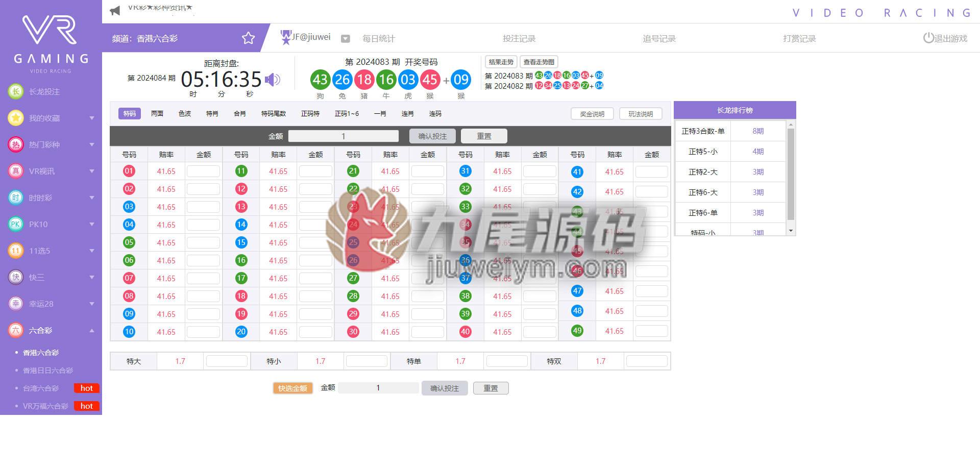Click the 查看走势图 button
Viewport: 980px width, 469px height.
tap(538, 62)
